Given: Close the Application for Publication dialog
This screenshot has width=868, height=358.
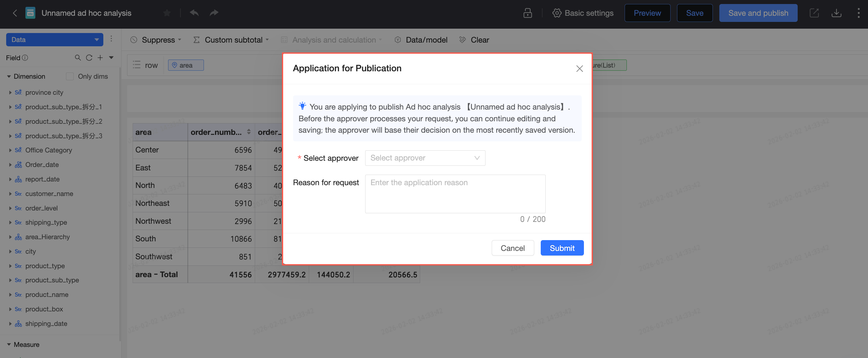Looking at the screenshot, I should point(579,69).
